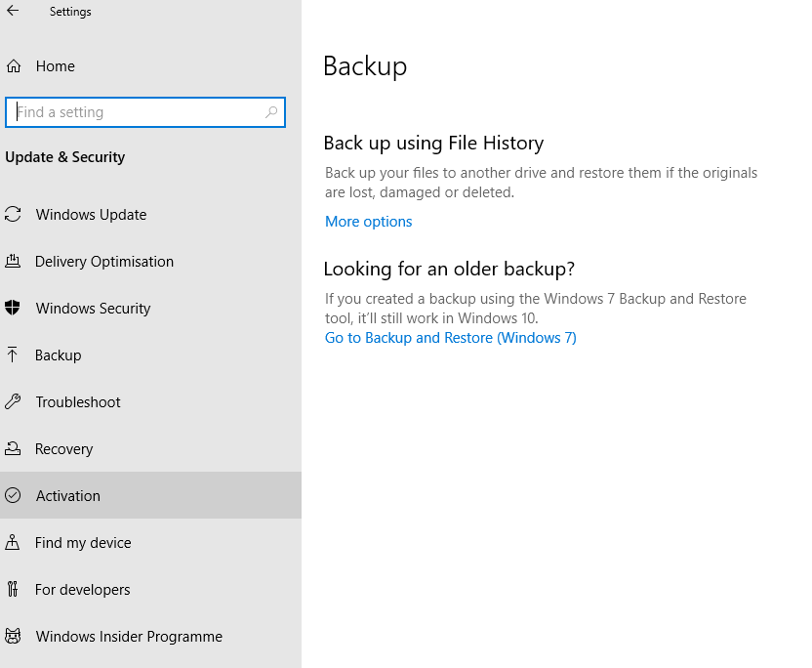
Task: Click the Home house icon
Action: coord(14,65)
